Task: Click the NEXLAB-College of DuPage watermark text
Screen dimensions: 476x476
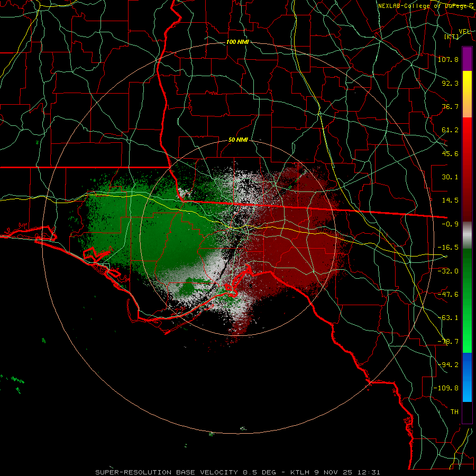Action: [426, 6]
